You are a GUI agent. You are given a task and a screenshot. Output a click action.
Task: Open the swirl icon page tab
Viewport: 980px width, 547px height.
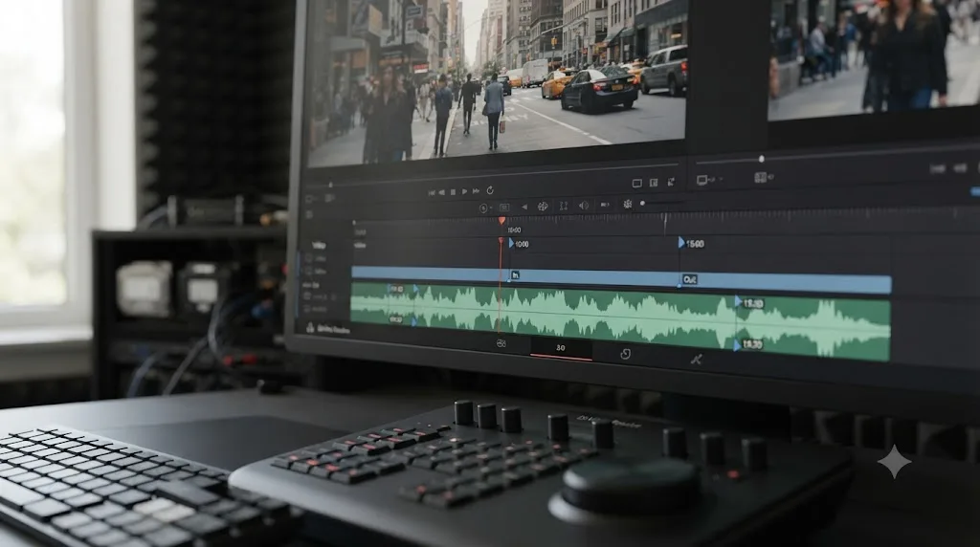click(x=625, y=354)
